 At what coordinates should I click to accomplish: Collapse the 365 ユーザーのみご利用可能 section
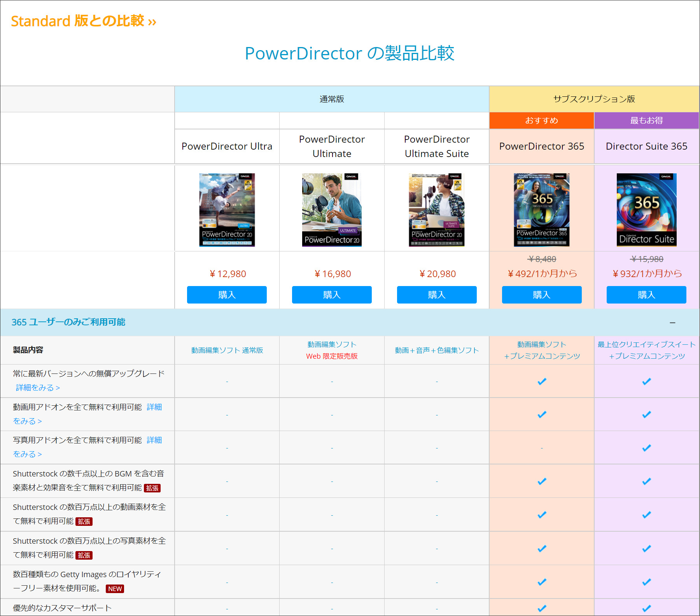[x=672, y=323]
